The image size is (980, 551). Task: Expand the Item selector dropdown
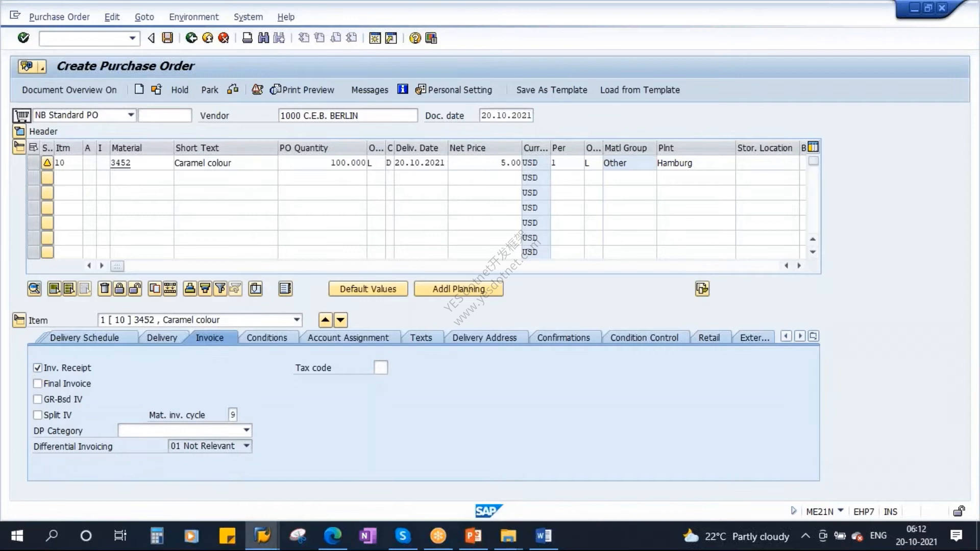(297, 320)
